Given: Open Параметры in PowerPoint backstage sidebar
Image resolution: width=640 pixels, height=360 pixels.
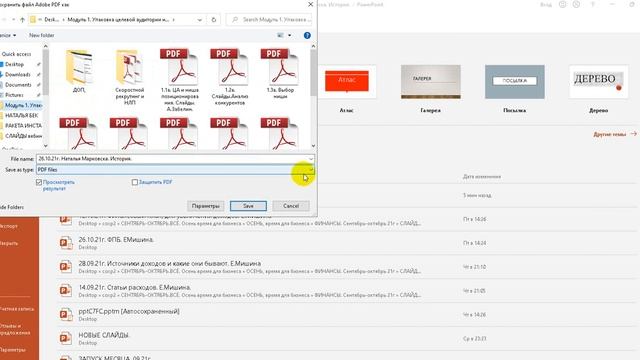Looking at the screenshot, I should tap(13, 350).
